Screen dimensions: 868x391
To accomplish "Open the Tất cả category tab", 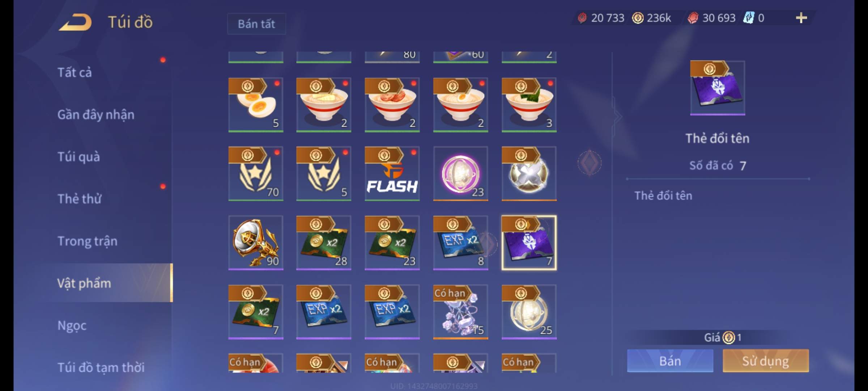I will click(x=75, y=72).
